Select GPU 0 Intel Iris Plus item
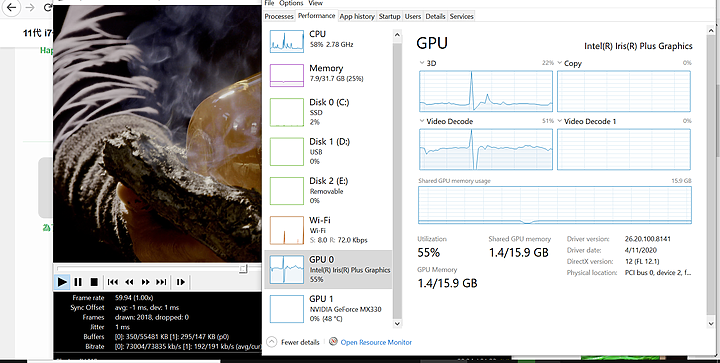This screenshot has height=363, width=720. pos(328,269)
